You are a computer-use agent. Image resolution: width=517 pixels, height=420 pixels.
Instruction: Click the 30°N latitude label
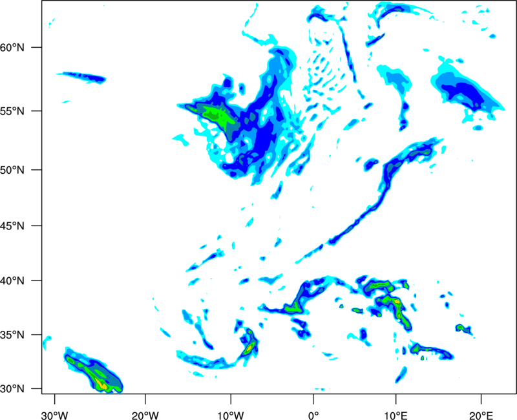click(x=12, y=389)
